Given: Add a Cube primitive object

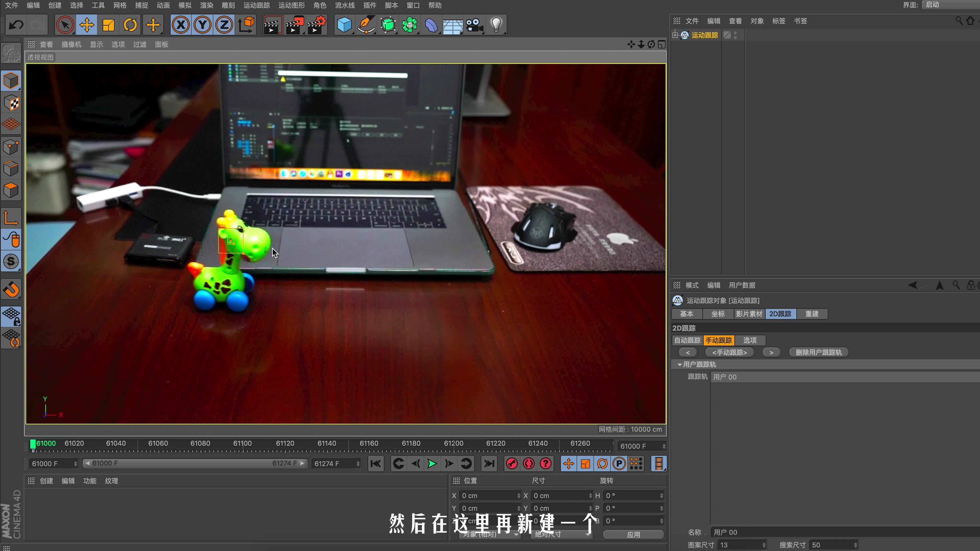Looking at the screenshot, I should coord(344,25).
